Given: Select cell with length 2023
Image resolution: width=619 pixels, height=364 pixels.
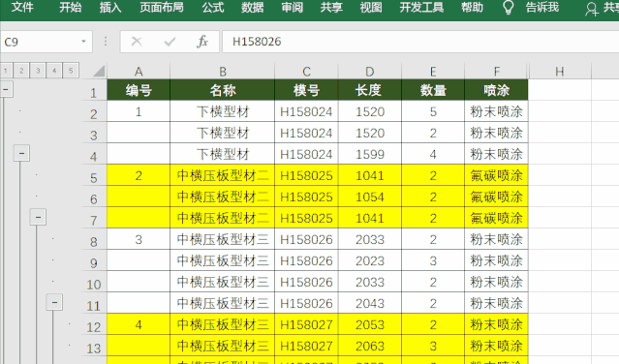Looking at the screenshot, I should coord(370,260).
